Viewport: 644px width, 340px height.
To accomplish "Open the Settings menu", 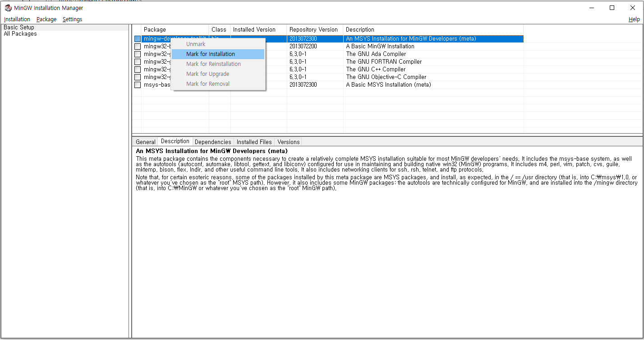I will click(72, 19).
